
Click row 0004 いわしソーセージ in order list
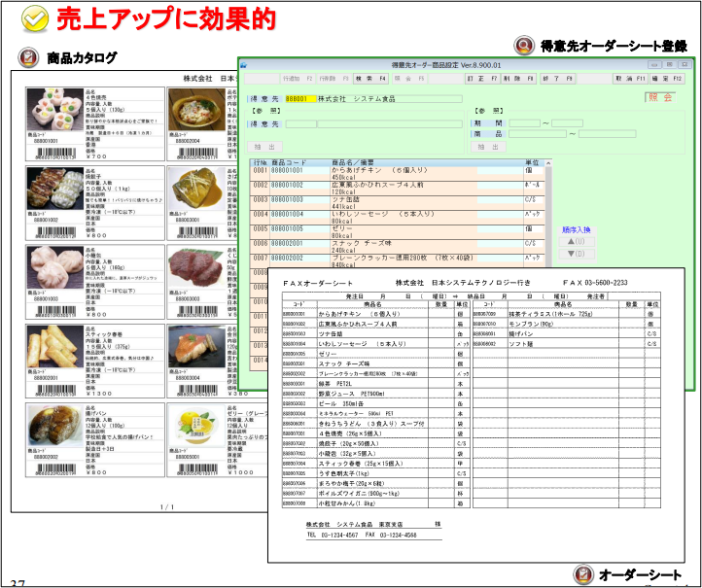(x=398, y=218)
